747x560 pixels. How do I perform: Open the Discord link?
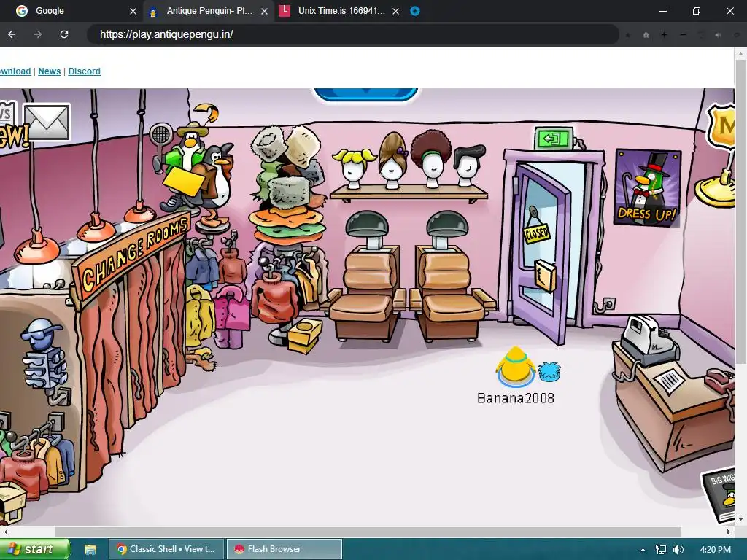click(x=85, y=71)
